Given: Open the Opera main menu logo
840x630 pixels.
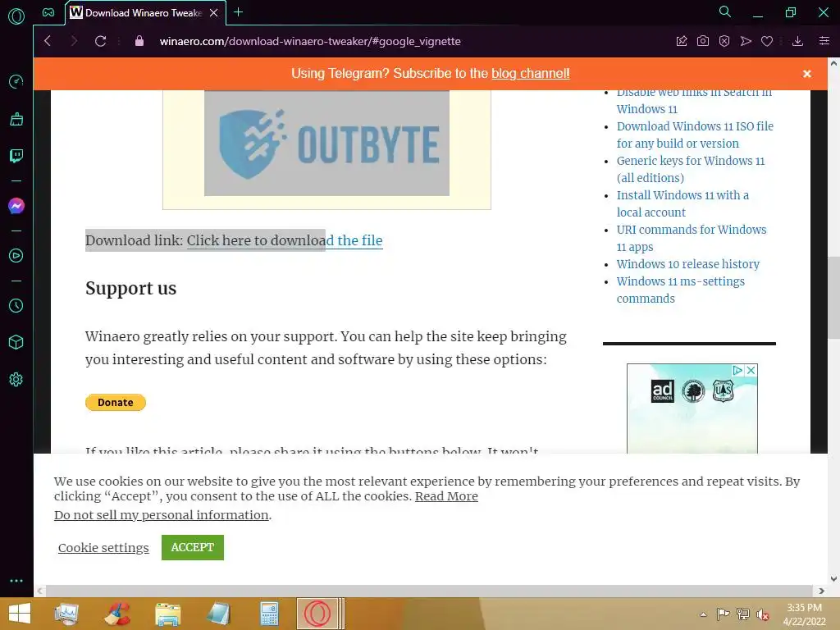Looking at the screenshot, I should 16,16.
